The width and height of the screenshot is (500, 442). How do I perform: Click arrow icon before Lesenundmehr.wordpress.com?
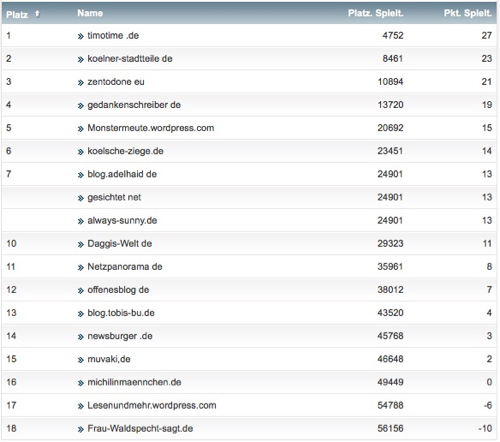click(x=81, y=406)
